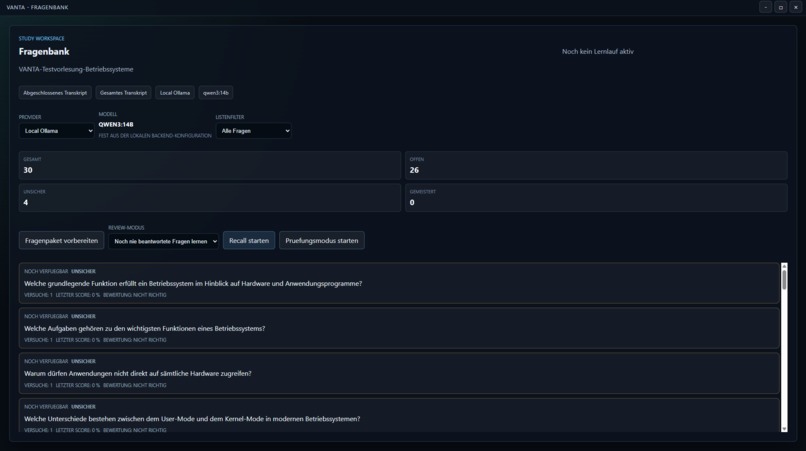Expand the Review-Modus dropdown
Screen dimensions: 806x451
coord(163,241)
